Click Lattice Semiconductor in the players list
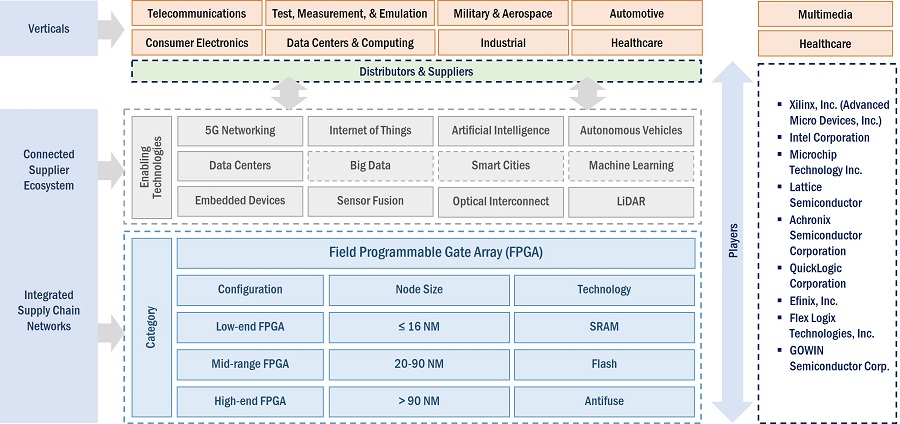The image size is (900, 424). (823, 194)
